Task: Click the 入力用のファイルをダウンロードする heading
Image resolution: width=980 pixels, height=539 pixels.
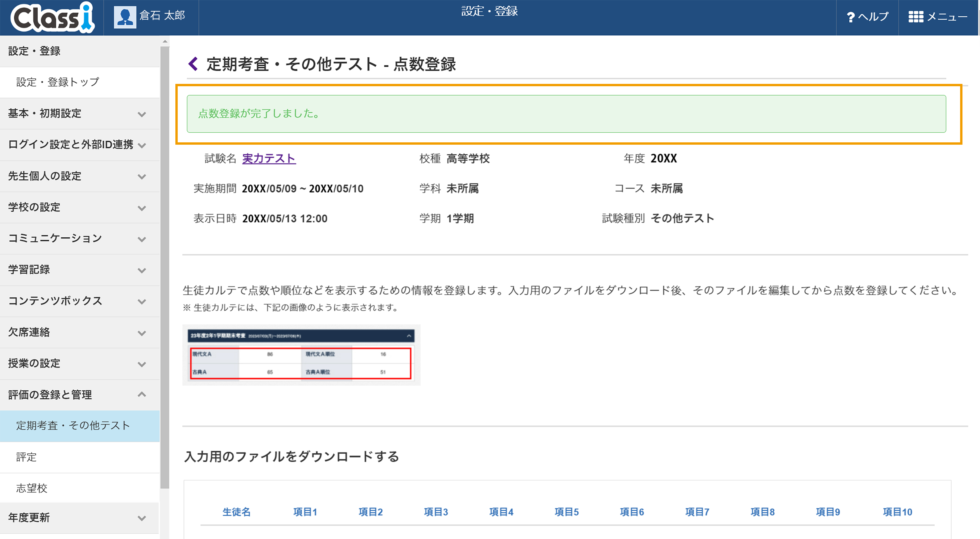Action: [x=291, y=457]
